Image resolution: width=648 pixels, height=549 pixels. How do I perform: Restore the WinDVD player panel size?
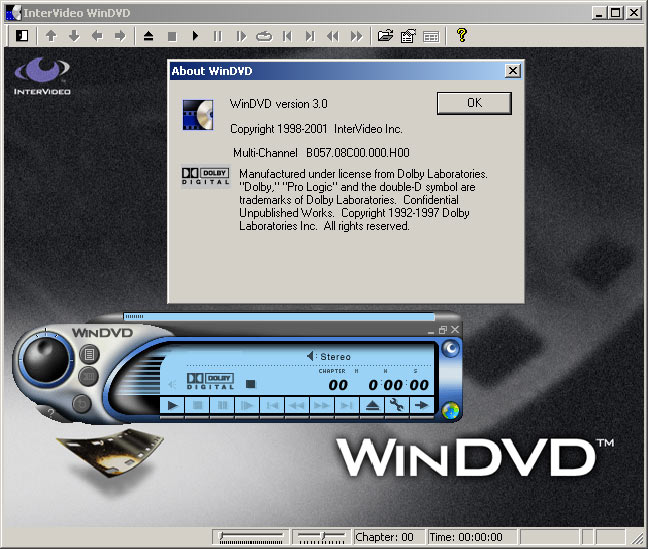point(443,330)
